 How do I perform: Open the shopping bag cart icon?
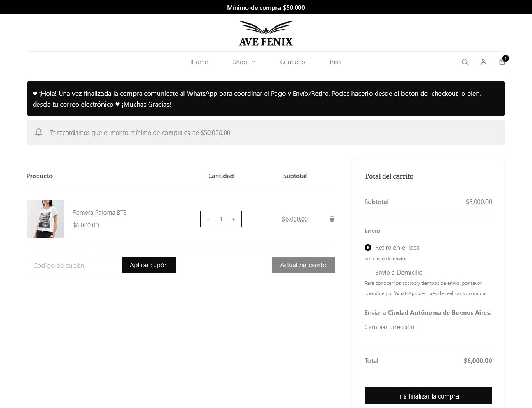pos(502,62)
